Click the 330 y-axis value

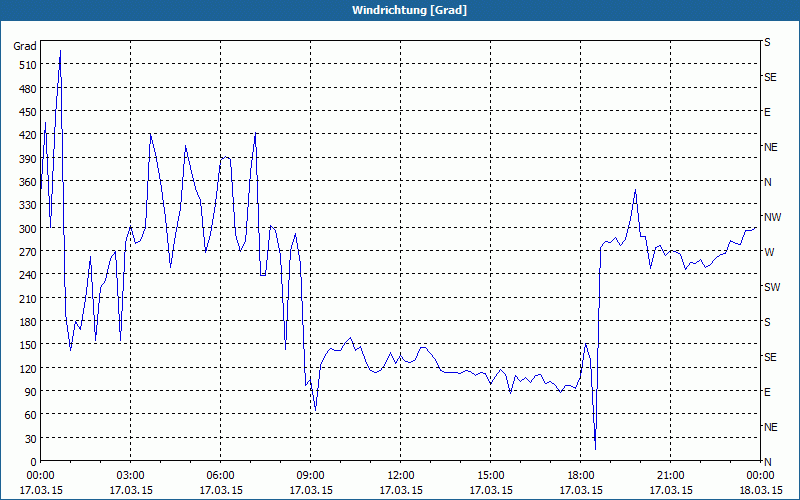[28, 205]
